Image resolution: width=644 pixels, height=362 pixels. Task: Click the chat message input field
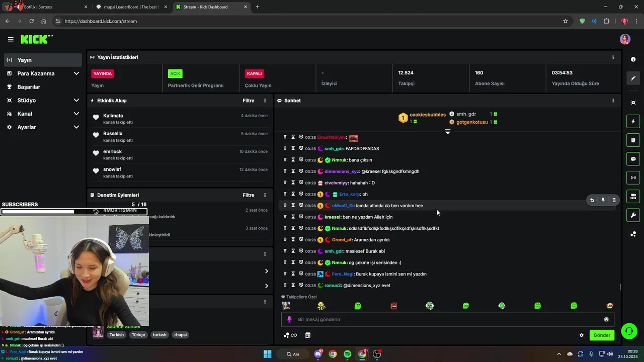click(x=447, y=319)
